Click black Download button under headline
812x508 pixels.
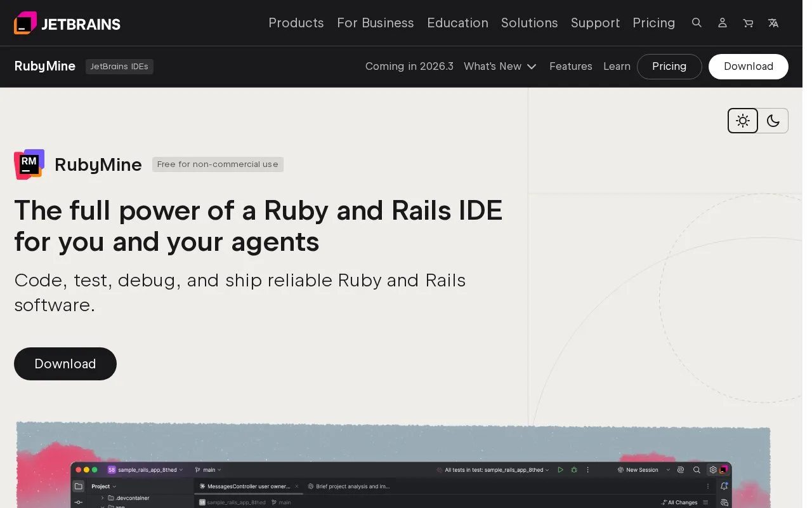(x=65, y=364)
